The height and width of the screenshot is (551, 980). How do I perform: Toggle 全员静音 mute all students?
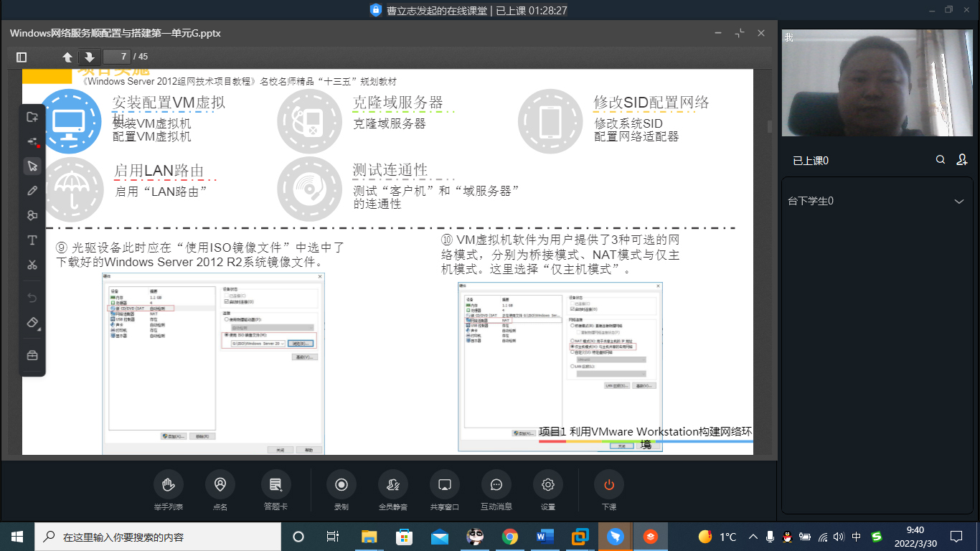coord(392,485)
